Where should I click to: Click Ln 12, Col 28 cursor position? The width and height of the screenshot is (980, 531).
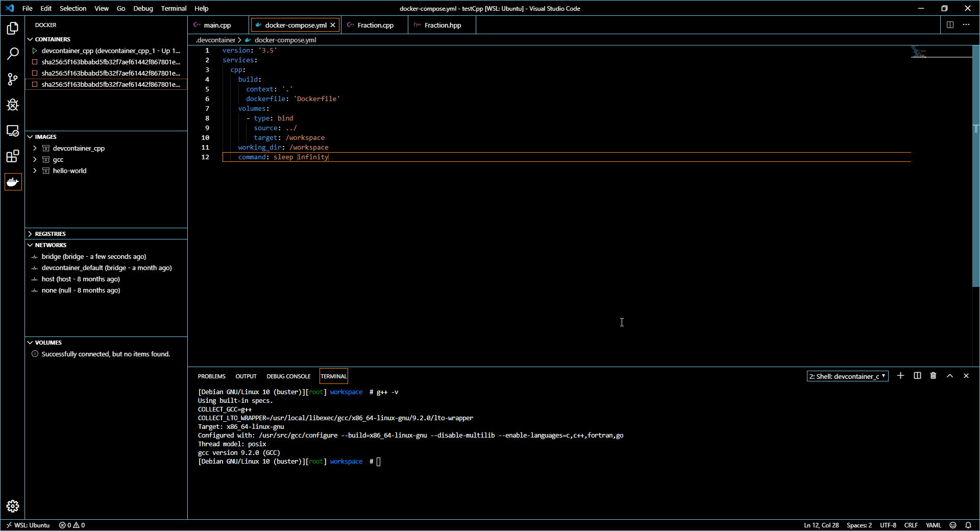821,525
